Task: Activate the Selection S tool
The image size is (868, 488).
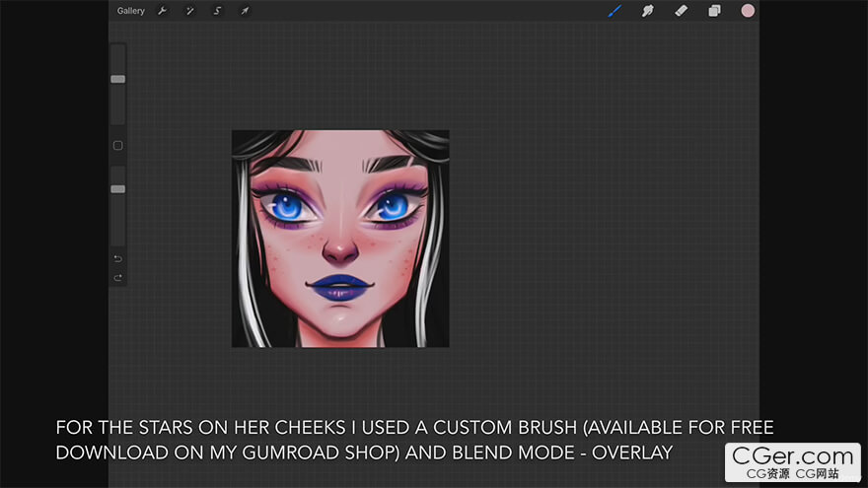Action: click(x=217, y=11)
